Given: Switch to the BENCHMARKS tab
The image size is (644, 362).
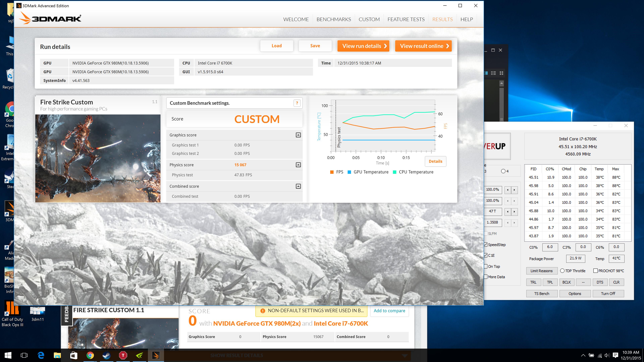Looking at the screenshot, I should coord(334,19).
